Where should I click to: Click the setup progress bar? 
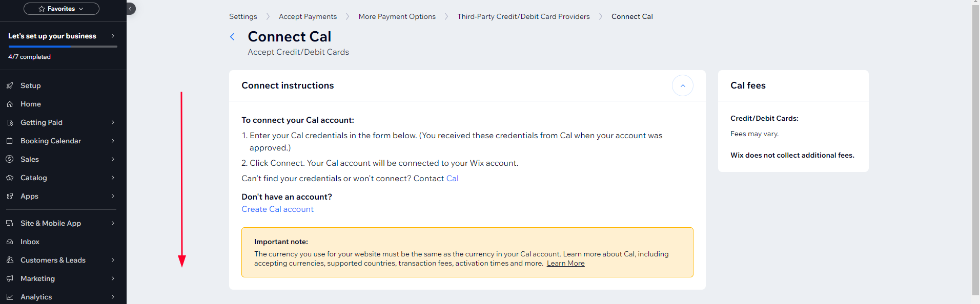pos(63,47)
